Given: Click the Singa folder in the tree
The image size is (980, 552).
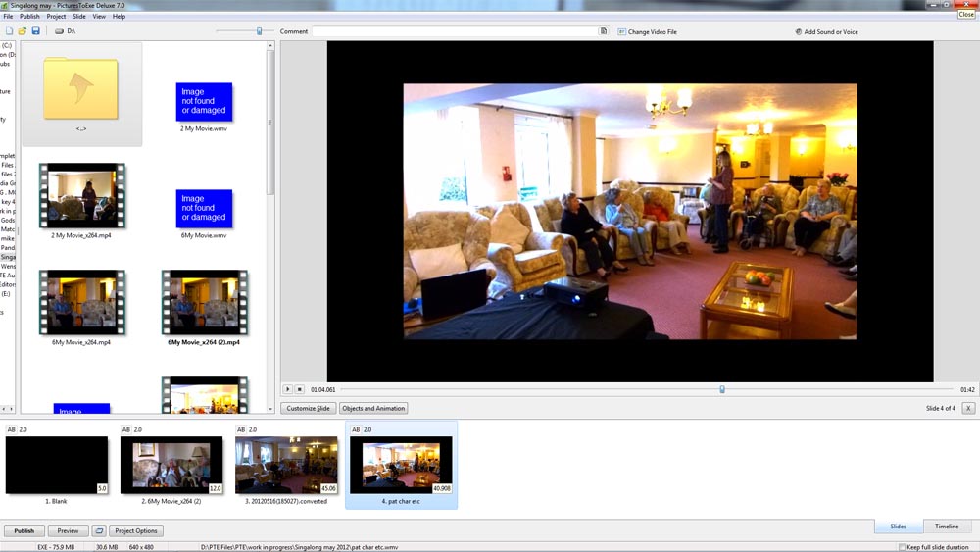Looking at the screenshot, I should (x=8, y=257).
